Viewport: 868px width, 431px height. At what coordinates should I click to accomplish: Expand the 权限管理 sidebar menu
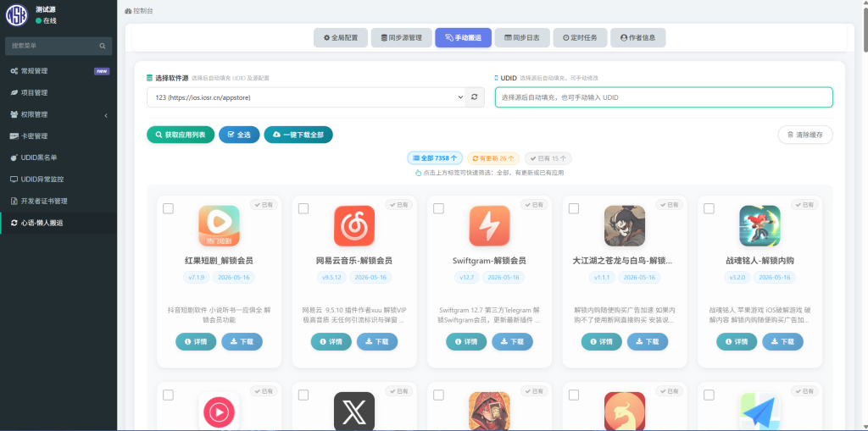click(58, 114)
